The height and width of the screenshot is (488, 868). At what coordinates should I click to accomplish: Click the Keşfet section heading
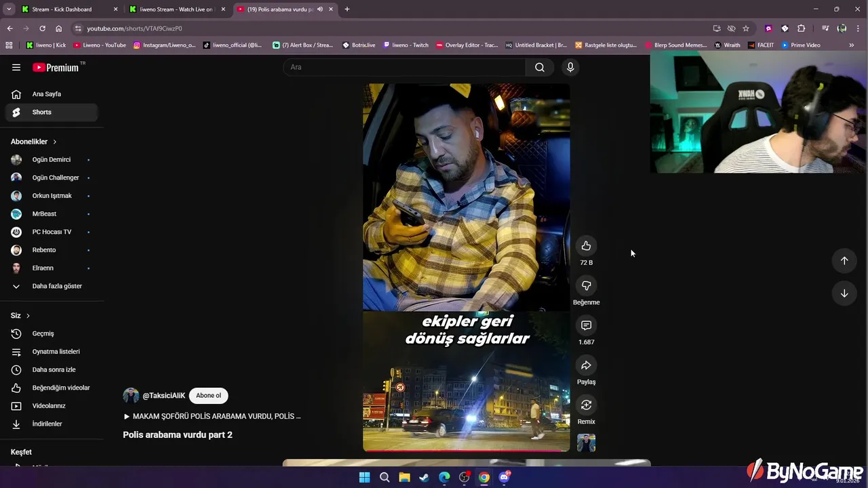pyautogui.click(x=21, y=452)
